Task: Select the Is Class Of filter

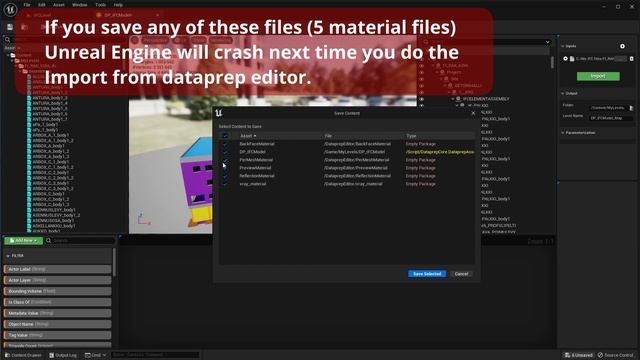Action: (x=58, y=302)
